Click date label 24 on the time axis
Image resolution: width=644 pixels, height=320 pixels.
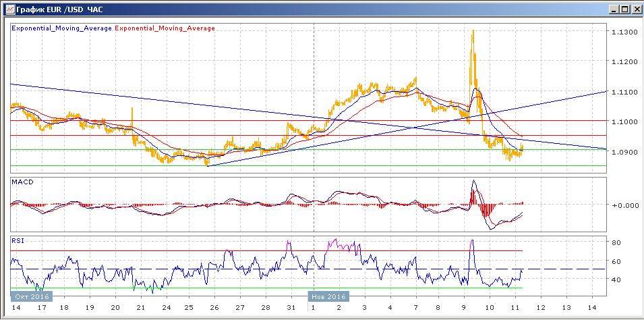[x=166, y=308]
